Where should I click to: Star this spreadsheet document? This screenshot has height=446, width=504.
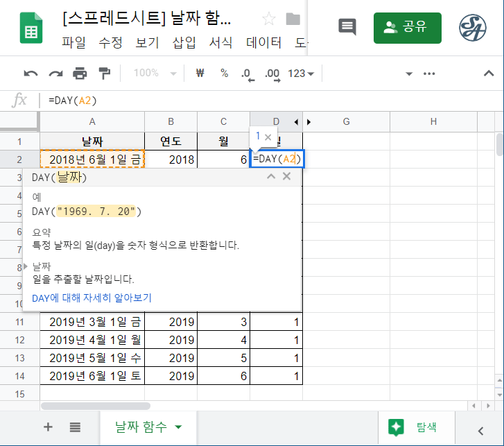268,19
